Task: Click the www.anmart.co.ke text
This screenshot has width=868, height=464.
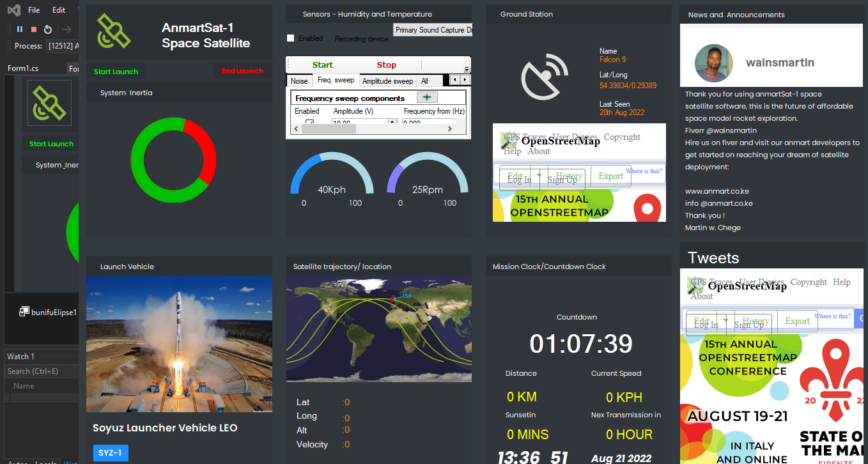Action: click(717, 191)
